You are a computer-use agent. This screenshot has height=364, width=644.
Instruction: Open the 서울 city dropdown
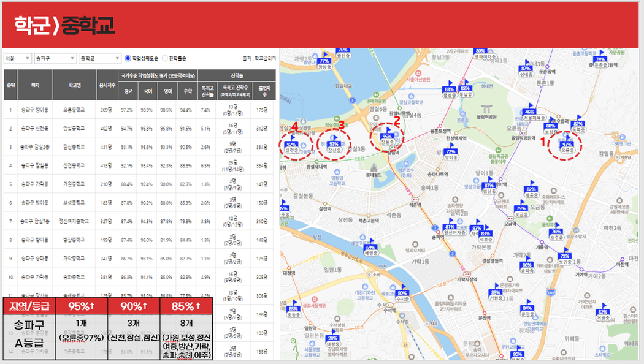tap(17, 58)
